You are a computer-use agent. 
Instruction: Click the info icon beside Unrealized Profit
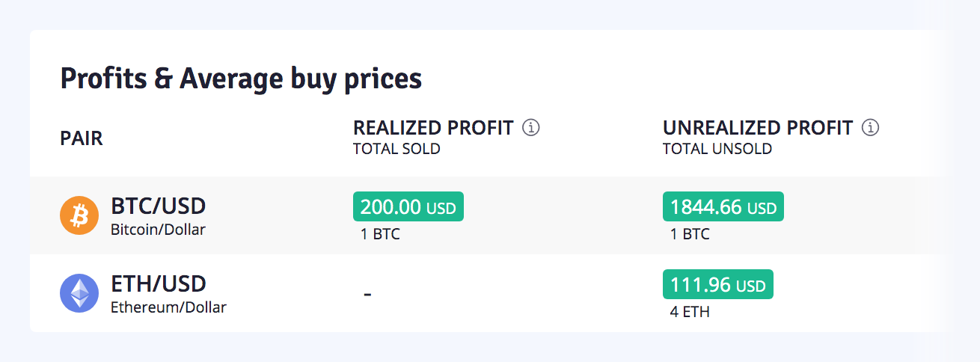[x=870, y=128]
